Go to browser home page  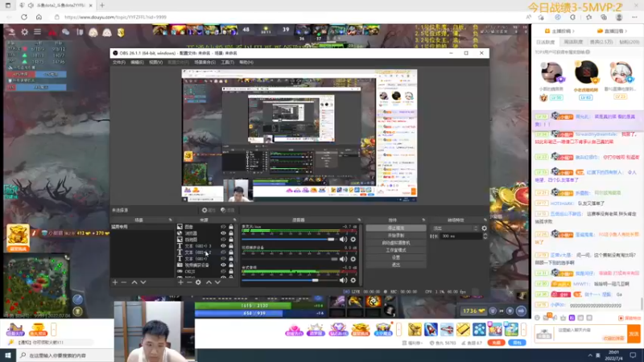39,17
